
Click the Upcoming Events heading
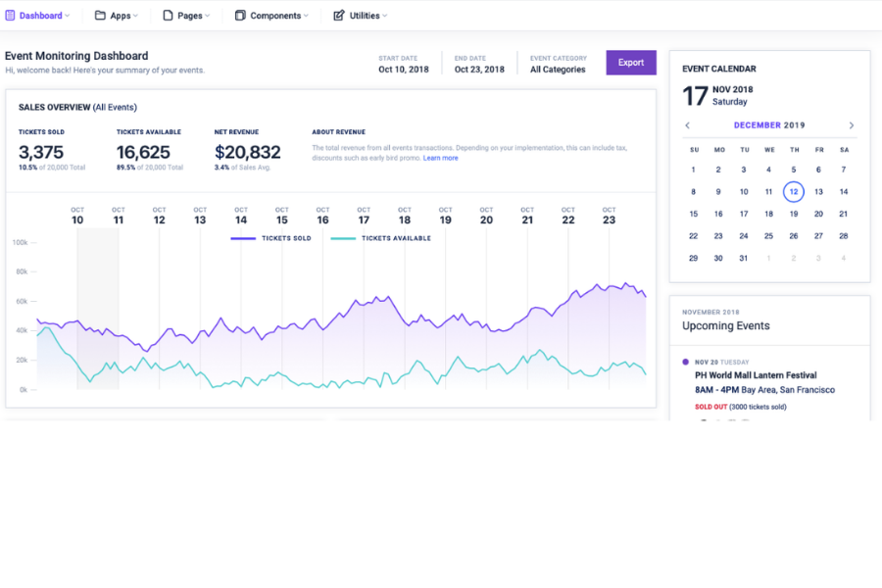click(725, 325)
